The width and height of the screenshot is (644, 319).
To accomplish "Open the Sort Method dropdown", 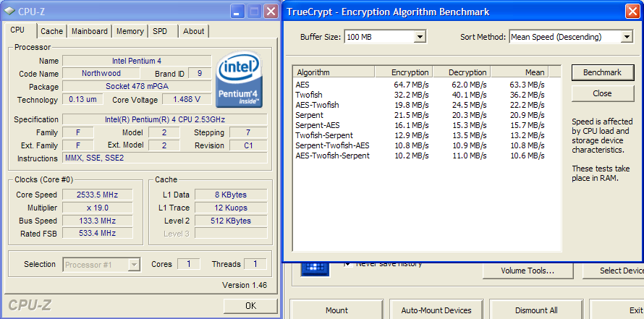I will coord(627,37).
